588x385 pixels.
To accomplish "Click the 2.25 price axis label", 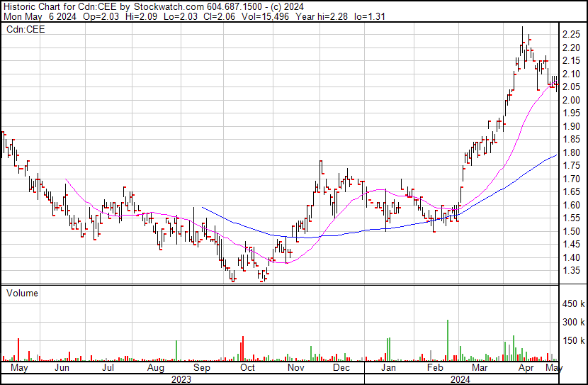I will pyautogui.click(x=571, y=34).
